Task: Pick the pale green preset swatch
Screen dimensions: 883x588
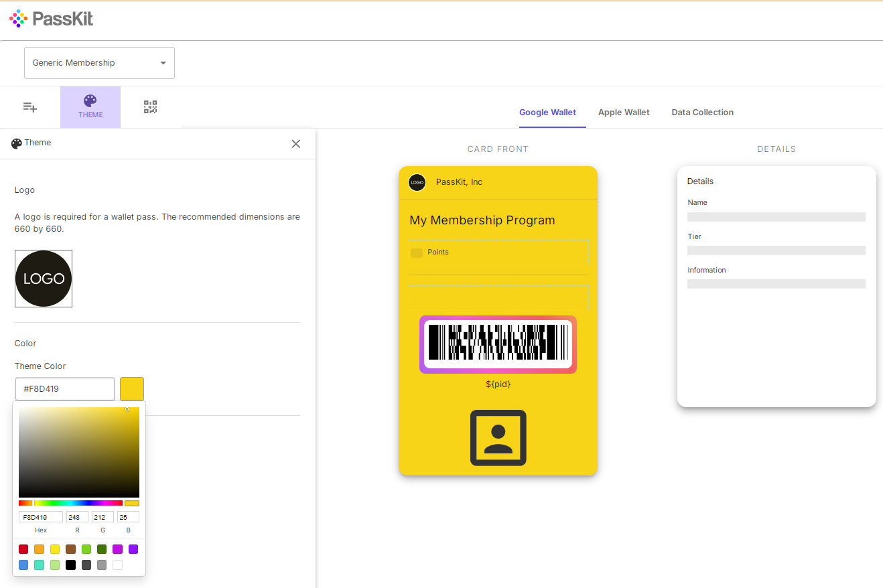Action: click(x=55, y=565)
